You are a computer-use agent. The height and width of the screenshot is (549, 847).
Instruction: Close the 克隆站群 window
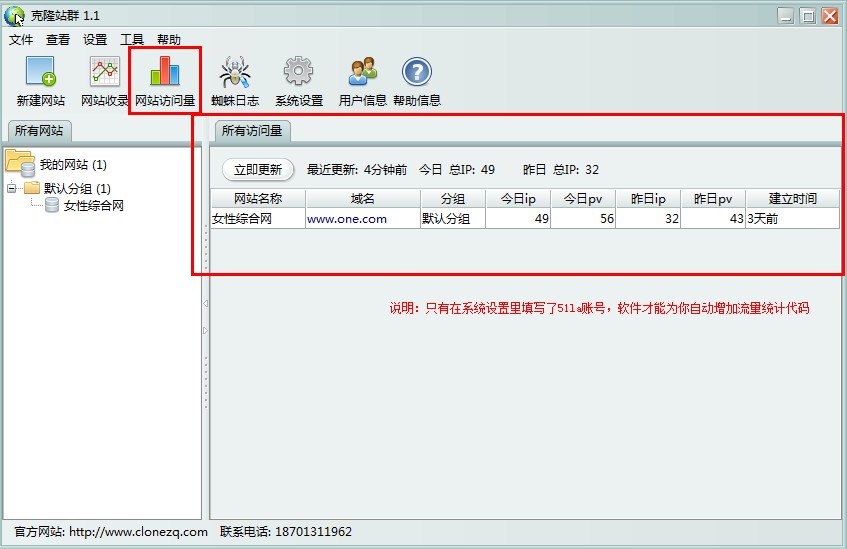pos(830,16)
